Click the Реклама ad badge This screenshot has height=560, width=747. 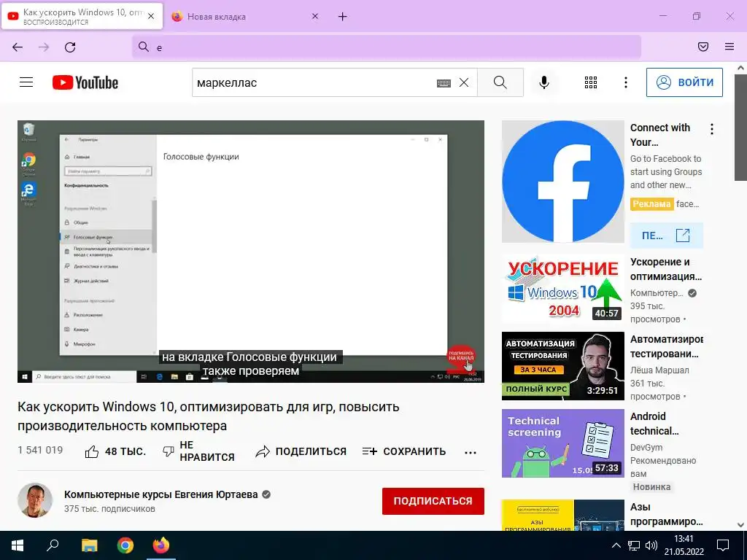pos(651,204)
